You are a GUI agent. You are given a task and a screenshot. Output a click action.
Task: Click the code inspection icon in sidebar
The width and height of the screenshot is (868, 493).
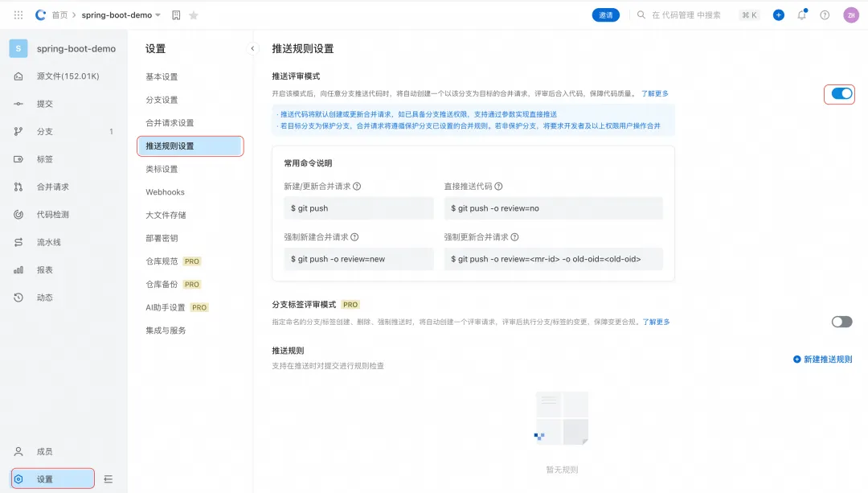click(18, 215)
